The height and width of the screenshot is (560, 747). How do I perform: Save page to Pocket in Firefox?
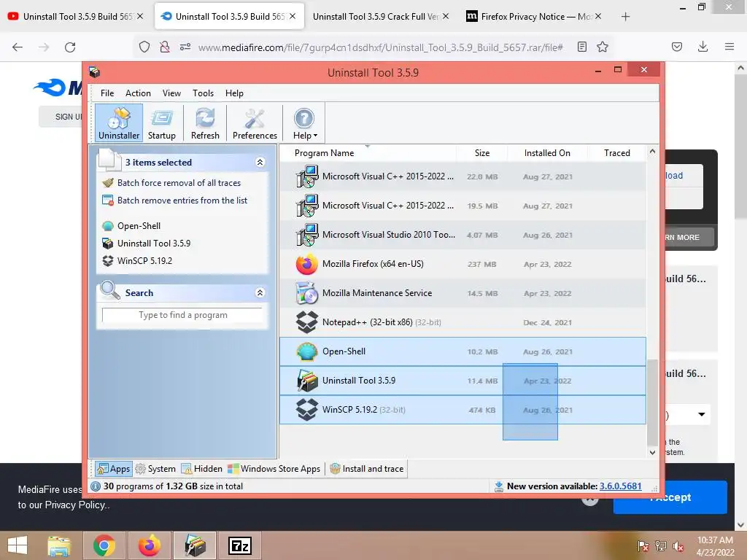pos(676,47)
